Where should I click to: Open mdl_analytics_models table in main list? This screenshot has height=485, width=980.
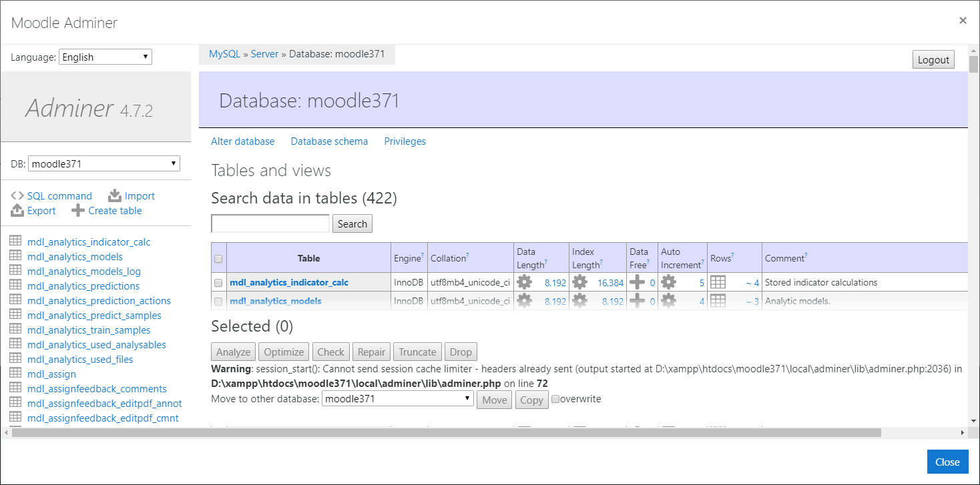coord(276,301)
